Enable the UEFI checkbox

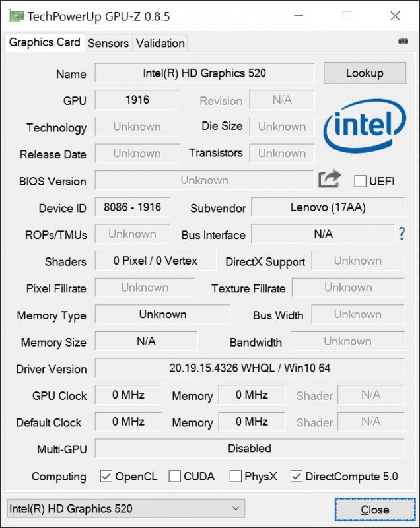point(359,180)
